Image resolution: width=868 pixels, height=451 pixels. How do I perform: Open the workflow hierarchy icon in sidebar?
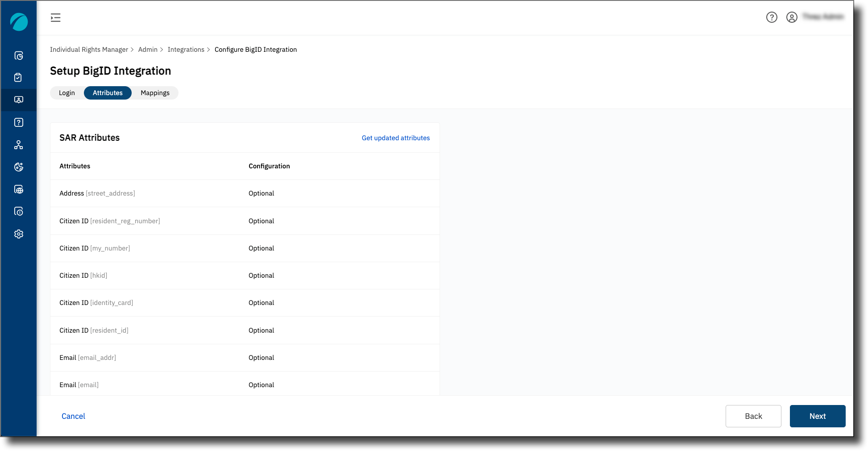19,145
